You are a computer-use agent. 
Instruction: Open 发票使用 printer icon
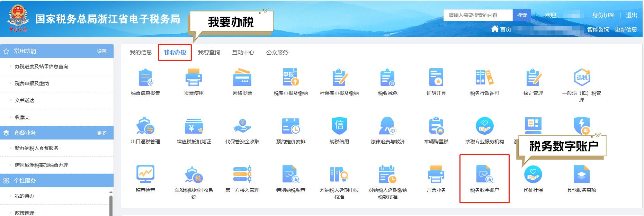pos(194,77)
